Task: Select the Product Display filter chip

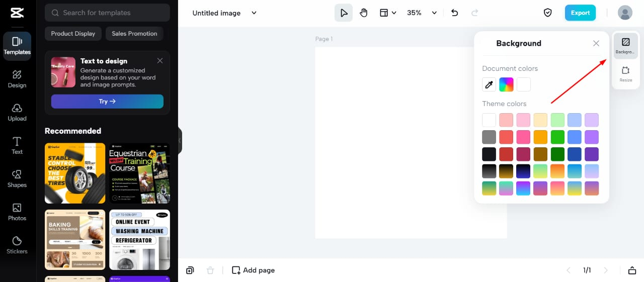Action: 73,34
